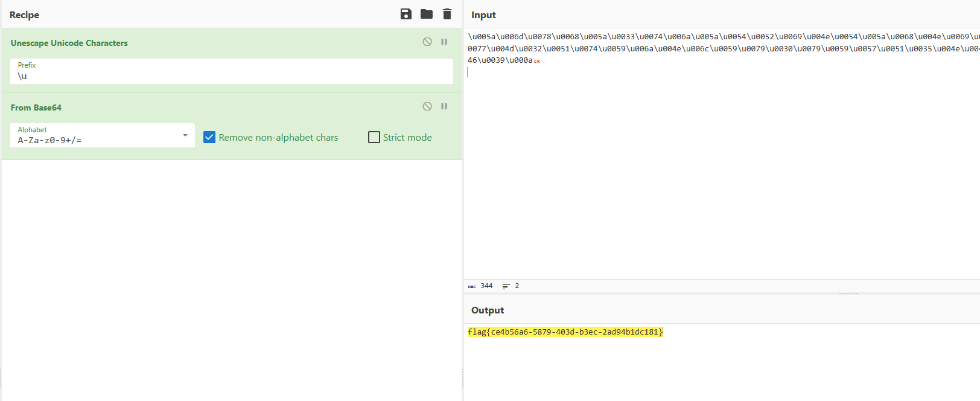Open the Alphabet dropdown arrow

185,135
